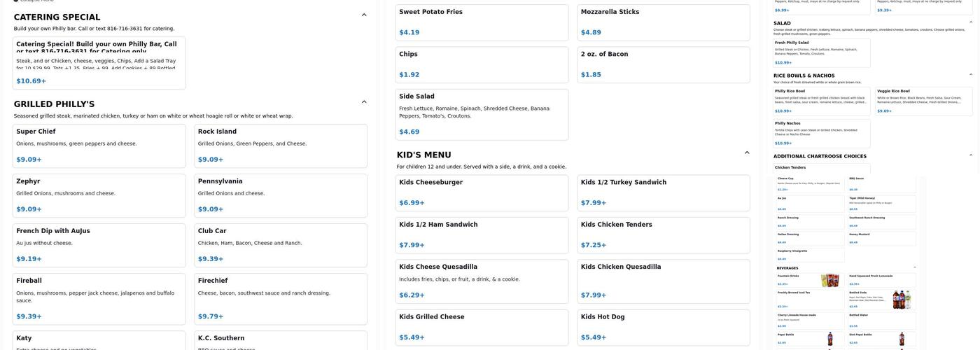
Task: Open the Mozzarella Sticks item
Action: [663, 22]
